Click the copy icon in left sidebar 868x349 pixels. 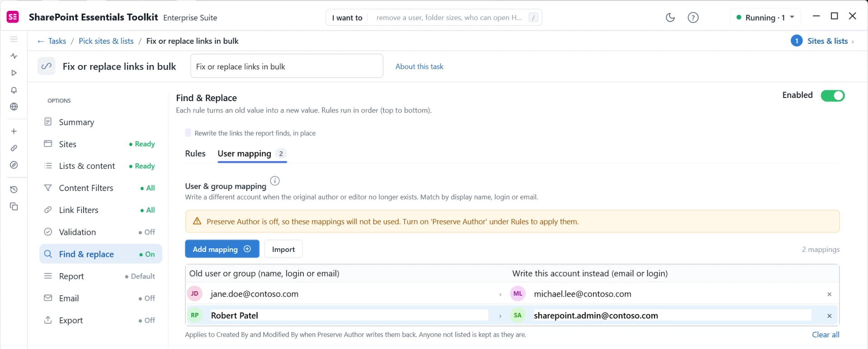click(14, 206)
